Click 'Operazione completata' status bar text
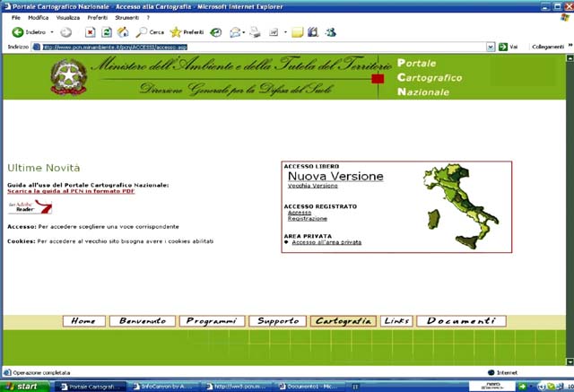 41,372
